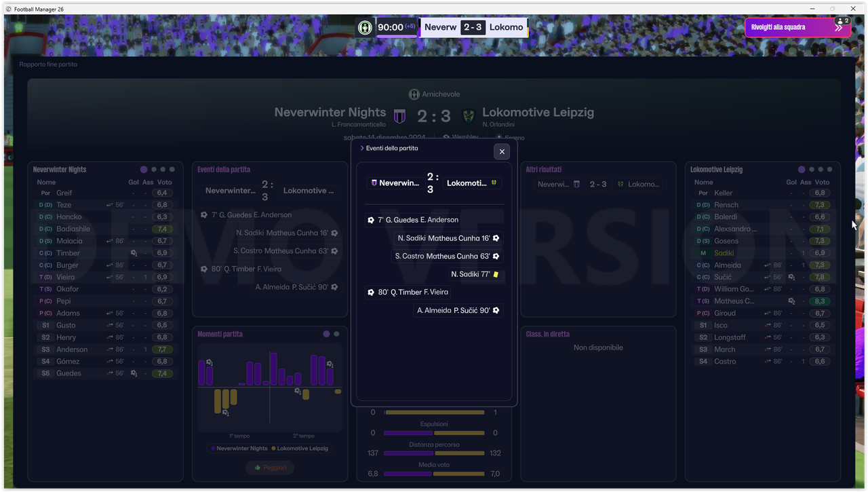Open the notifications counter showing 2
The height and width of the screenshot is (492, 868).
843,21
